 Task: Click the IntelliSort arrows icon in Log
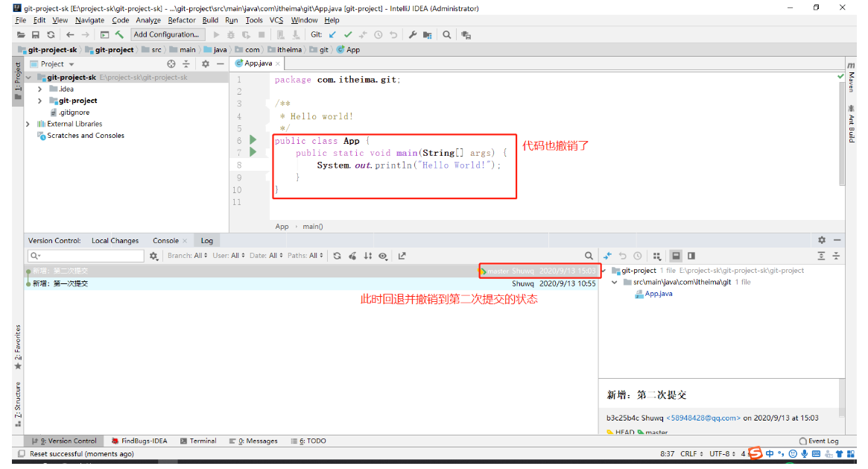pyautogui.click(x=367, y=256)
